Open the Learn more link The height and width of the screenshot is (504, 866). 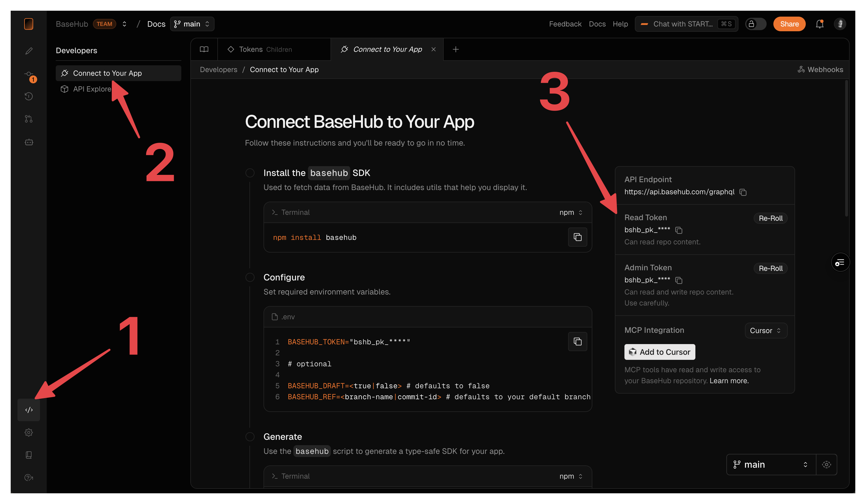coord(729,381)
